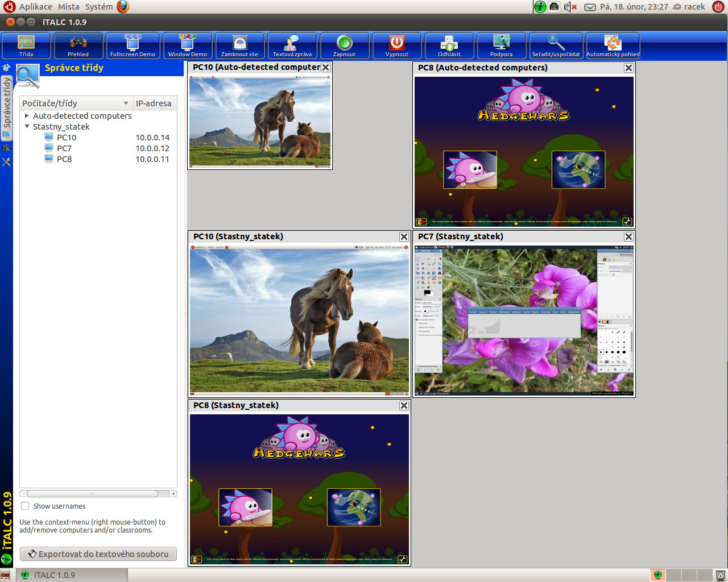Lock all computers with Zamknout vše
Viewport: 728px width, 582px height.
pyautogui.click(x=239, y=45)
